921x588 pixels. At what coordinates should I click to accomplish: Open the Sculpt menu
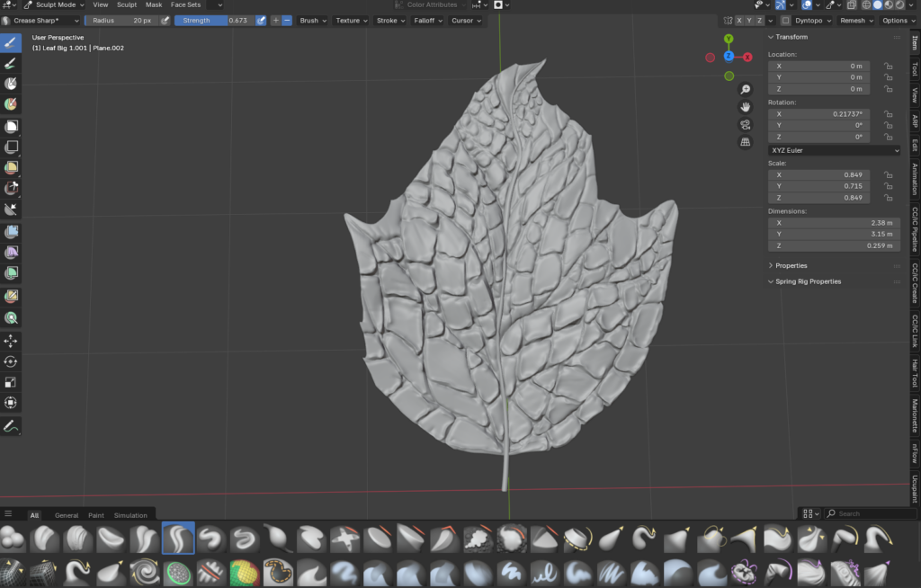[127, 4]
